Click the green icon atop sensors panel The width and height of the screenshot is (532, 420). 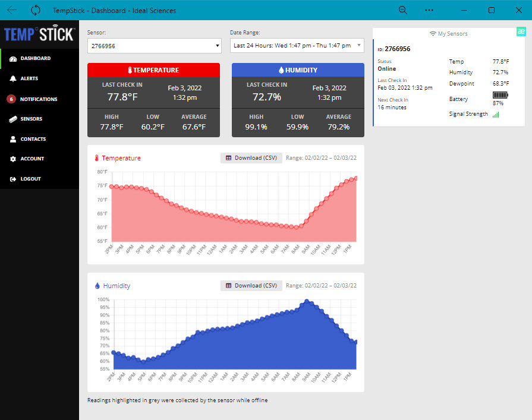[x=521, y=33]
